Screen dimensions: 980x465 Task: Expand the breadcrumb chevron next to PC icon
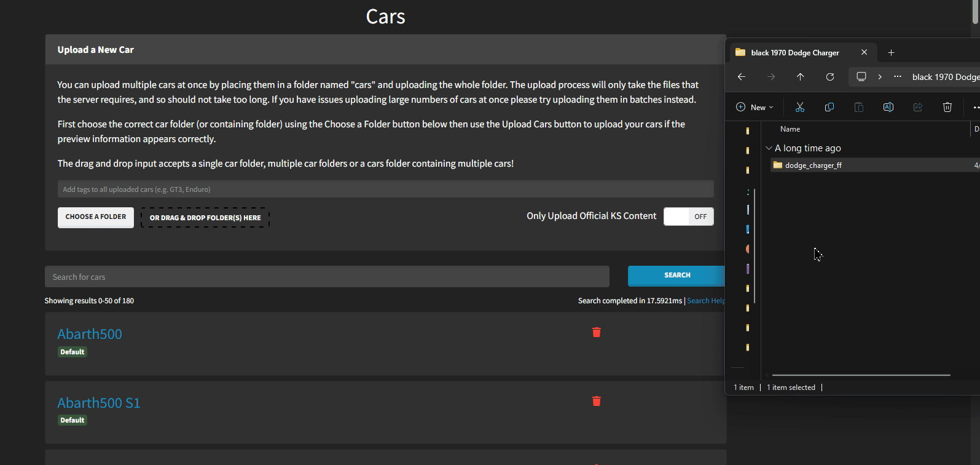(880, 77)
